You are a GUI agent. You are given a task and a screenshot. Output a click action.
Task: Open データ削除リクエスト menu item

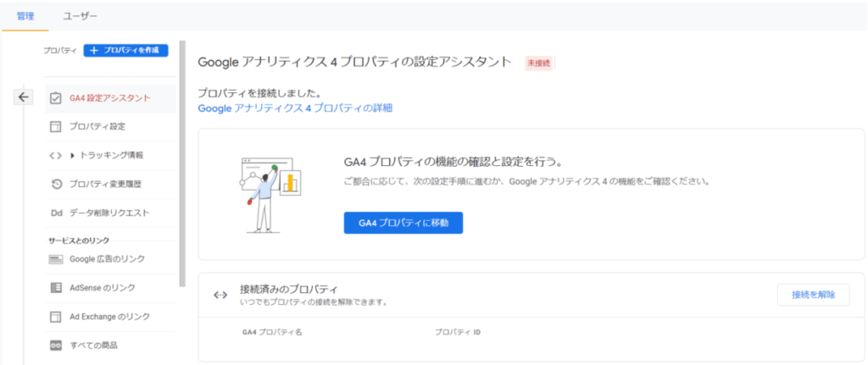(110, 213)
